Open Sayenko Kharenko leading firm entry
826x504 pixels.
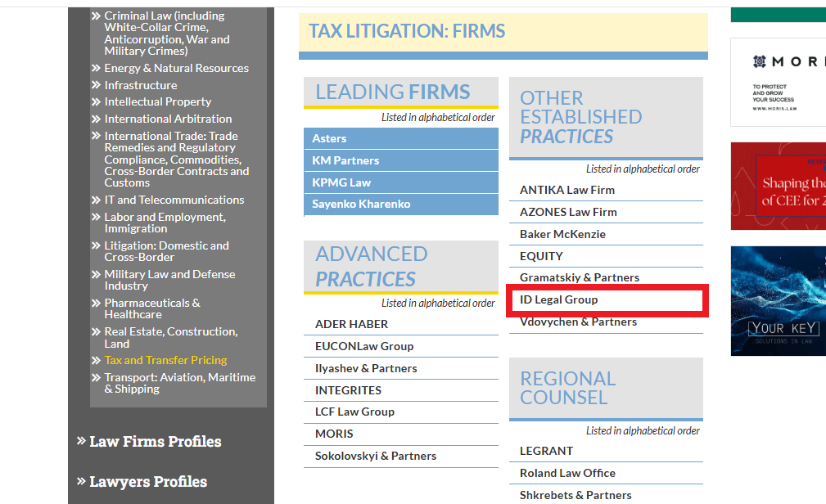(x=401, y=205)
